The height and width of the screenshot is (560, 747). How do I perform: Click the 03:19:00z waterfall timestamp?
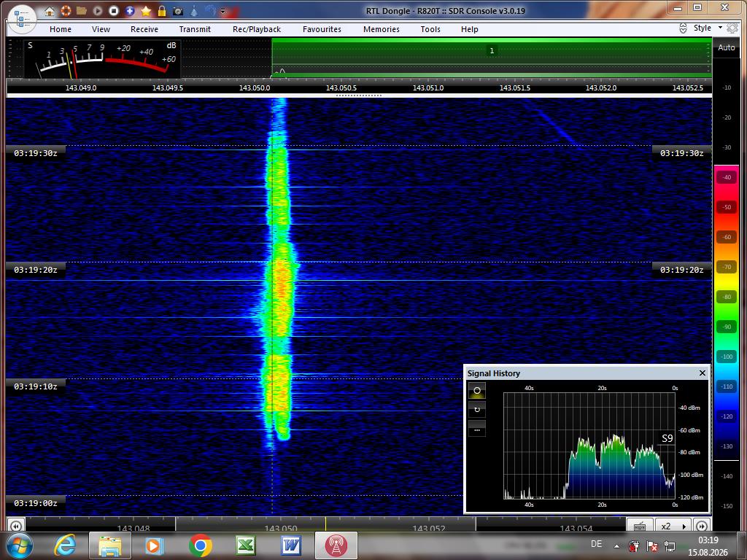pyautogui.click(x=36, y=503)
